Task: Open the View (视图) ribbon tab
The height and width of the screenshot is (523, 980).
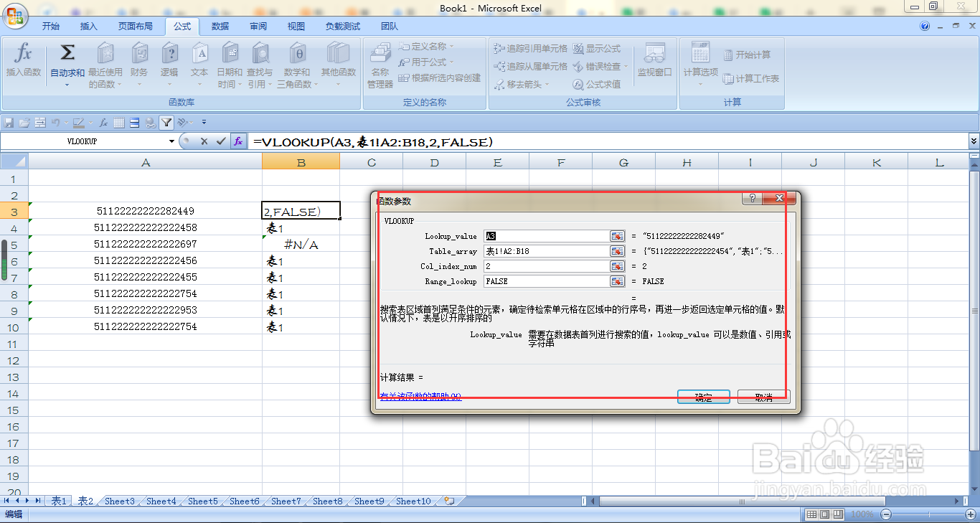Action: tap(296, 26)
